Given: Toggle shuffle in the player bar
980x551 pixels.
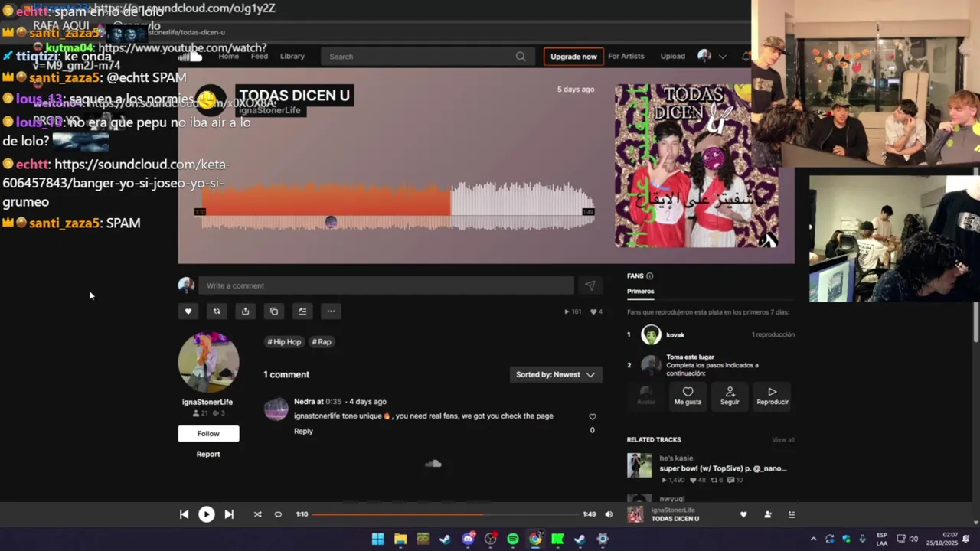Looking at the screenshot, I should click(257, 514).
